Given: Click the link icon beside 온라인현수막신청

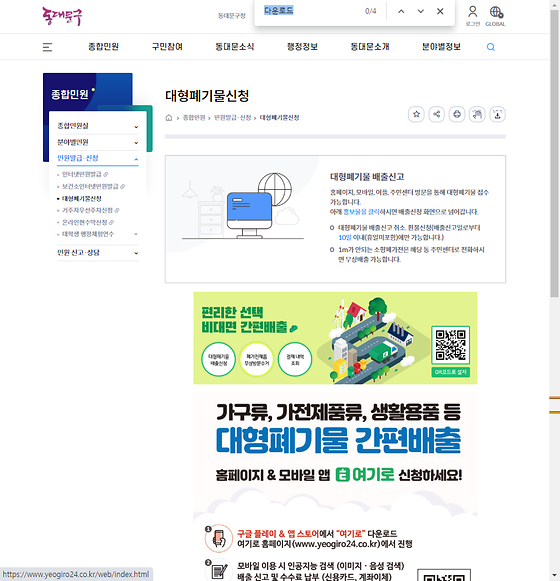Looking at the screenshot, I should 111,222.
